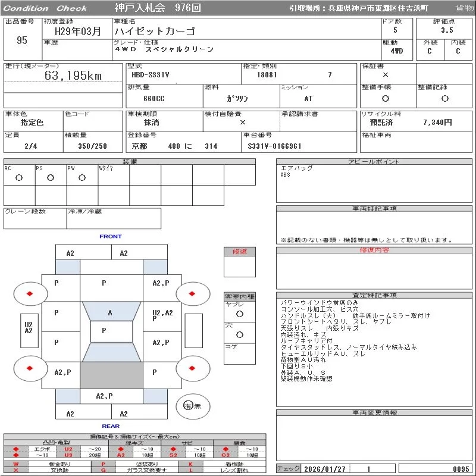The image size is (476, 476).
Task: Click the AC equipment circle mark
Action: tap(19, 177)
